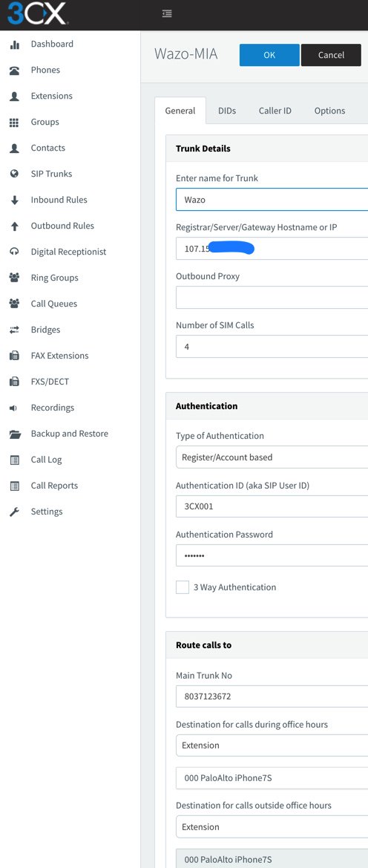Click the Recordings speaker icon
The width and height of the screenshot is (368, 868).
point(14,408)
